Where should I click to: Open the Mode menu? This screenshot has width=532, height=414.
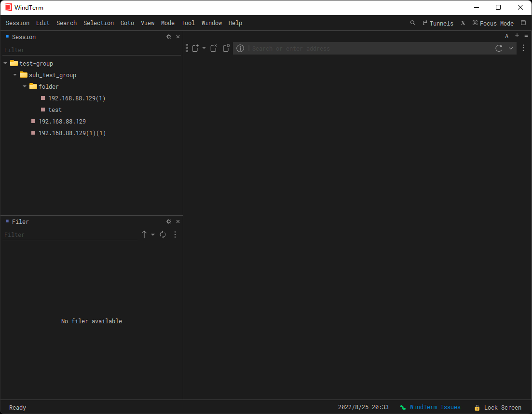click(x=168, y=23)
